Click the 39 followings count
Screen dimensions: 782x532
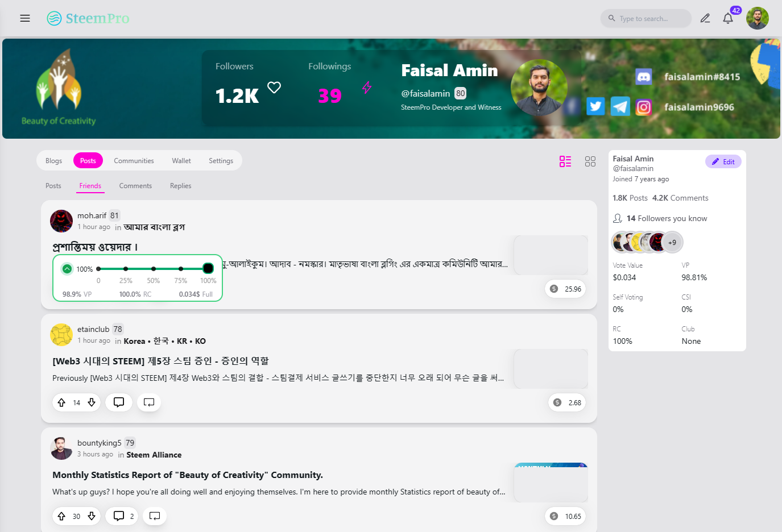[330, 95]
